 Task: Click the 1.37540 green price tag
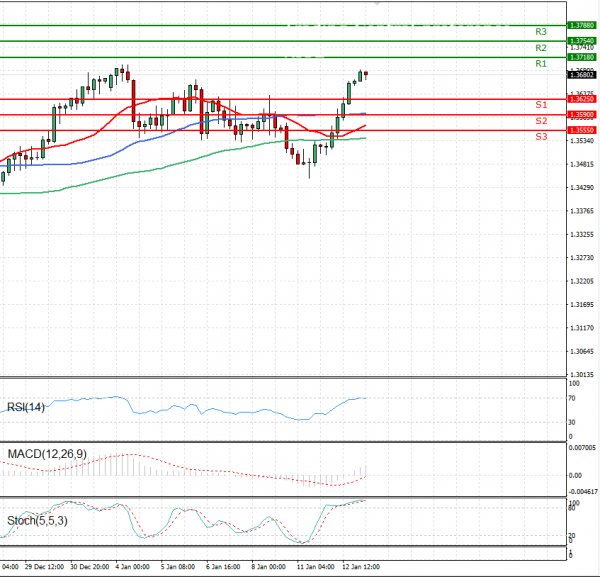(x=582, y=41)
